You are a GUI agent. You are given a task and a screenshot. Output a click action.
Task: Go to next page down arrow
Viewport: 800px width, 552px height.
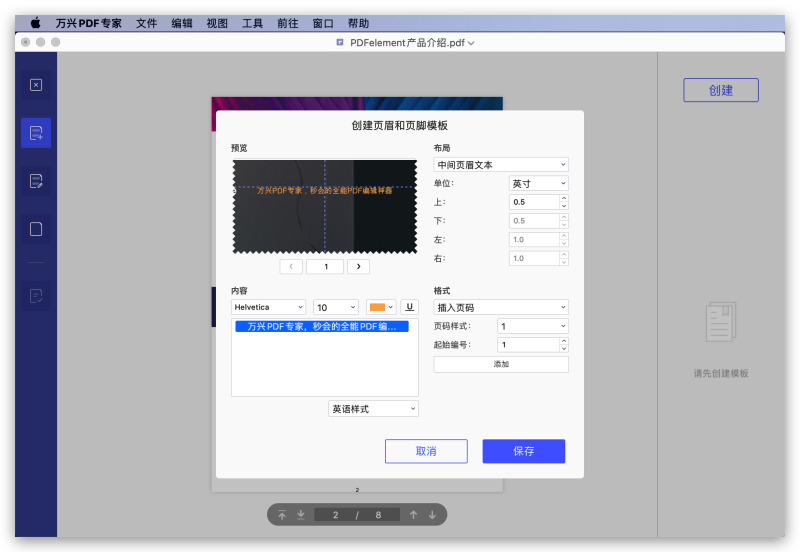[432, 515]
